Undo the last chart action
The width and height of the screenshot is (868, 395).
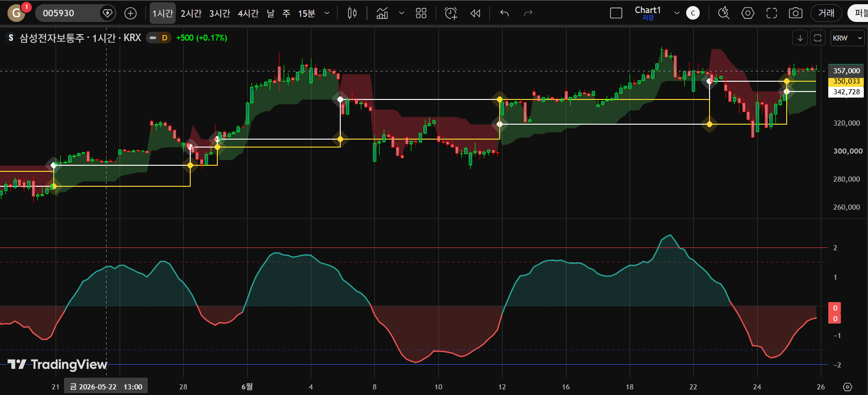tap(504, 13)
